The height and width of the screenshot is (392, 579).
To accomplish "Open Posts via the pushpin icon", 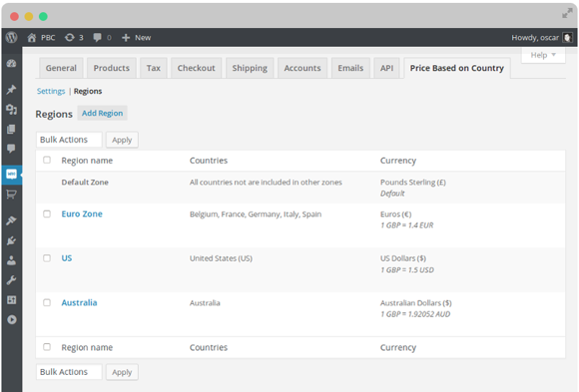I will (11, 90).
